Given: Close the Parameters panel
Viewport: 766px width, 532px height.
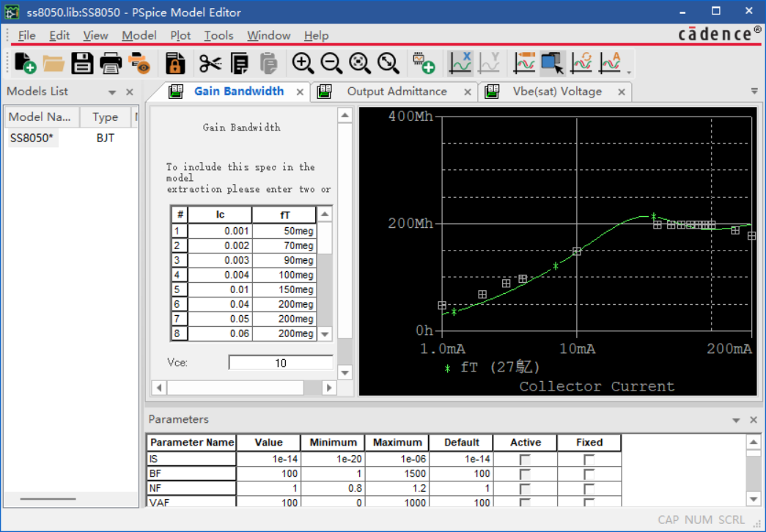Looking at the screenshot, I should pyautogui.click(x=754, y=420).
